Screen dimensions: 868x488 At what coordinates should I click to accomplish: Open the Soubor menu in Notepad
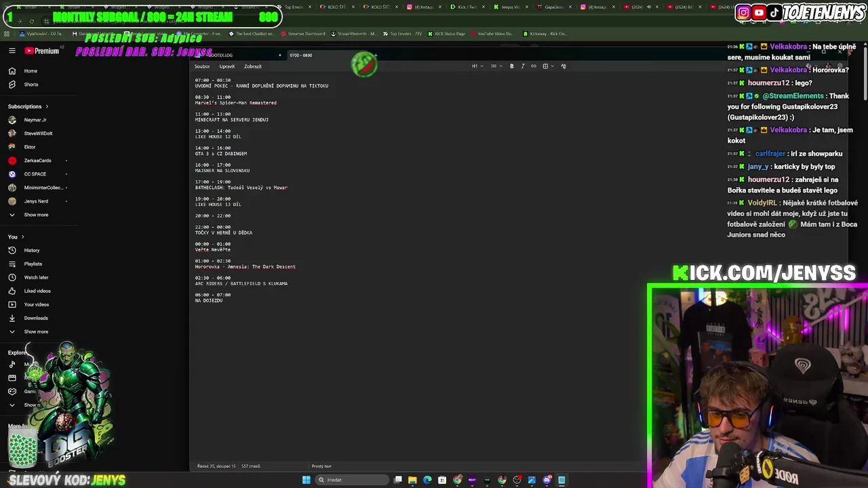click(x=202, y=66)
